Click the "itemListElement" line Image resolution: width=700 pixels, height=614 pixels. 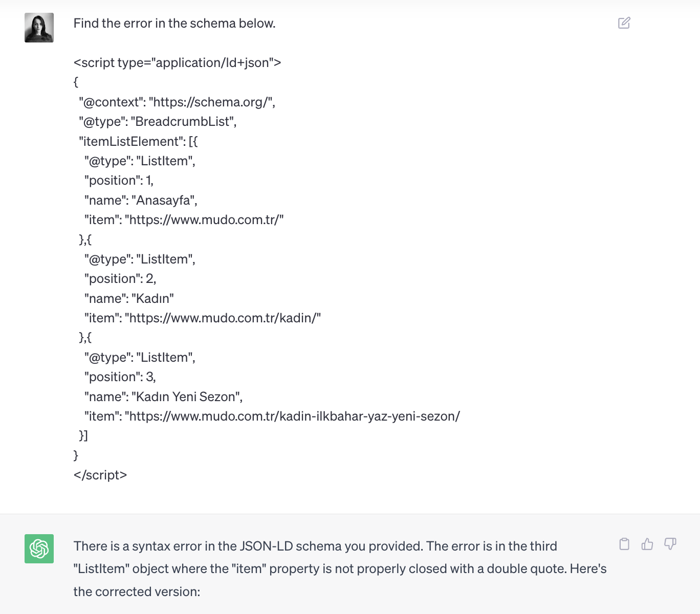tap(138, 141)
